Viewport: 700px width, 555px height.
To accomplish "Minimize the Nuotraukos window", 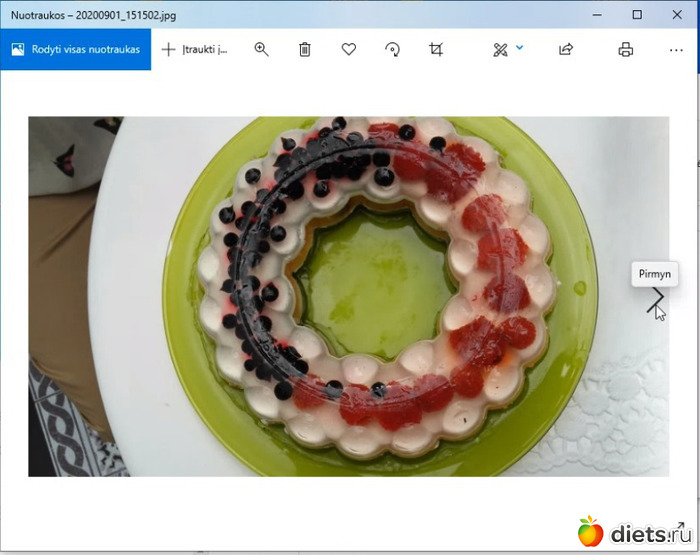I will point(597,15).
